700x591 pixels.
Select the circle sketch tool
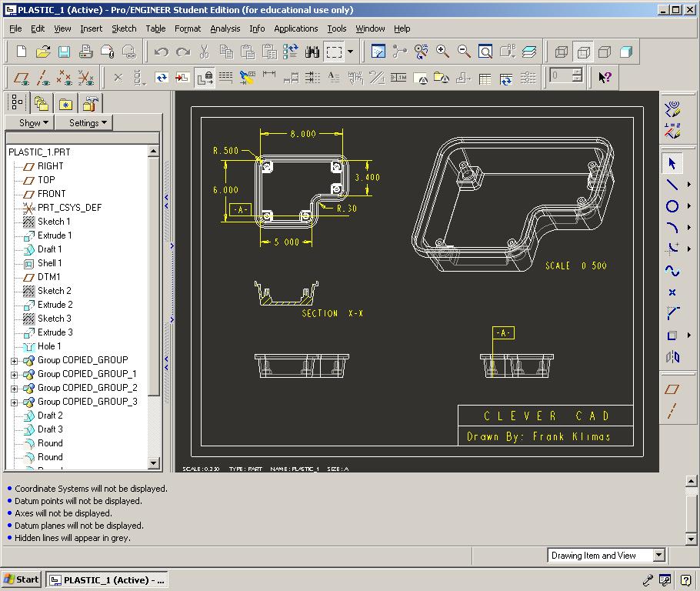click(x=672, y=206)
